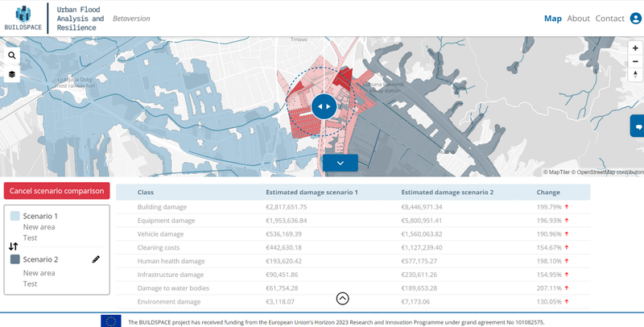The image size is (644, 327).
Task: Reset map bearing with compass button
Action: click(635, 75)
